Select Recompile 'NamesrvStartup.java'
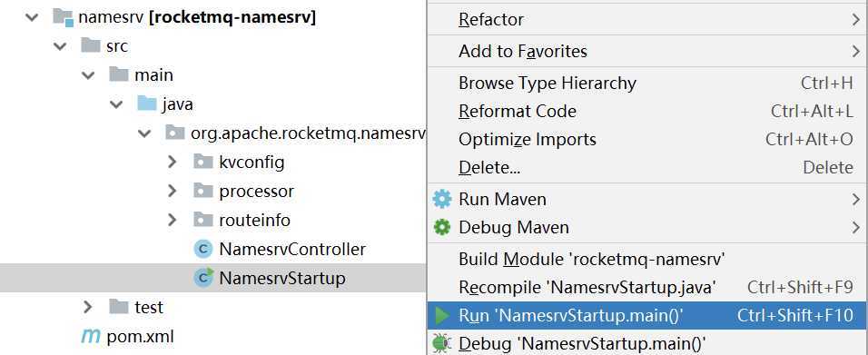Screen dimensions: 868x355 click(647, 288)
